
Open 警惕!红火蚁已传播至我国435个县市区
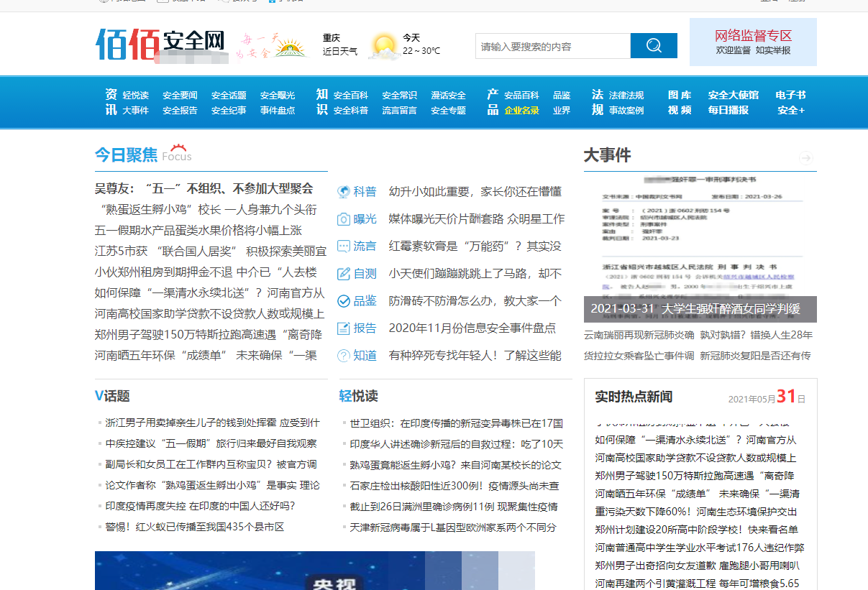point(195,527)
